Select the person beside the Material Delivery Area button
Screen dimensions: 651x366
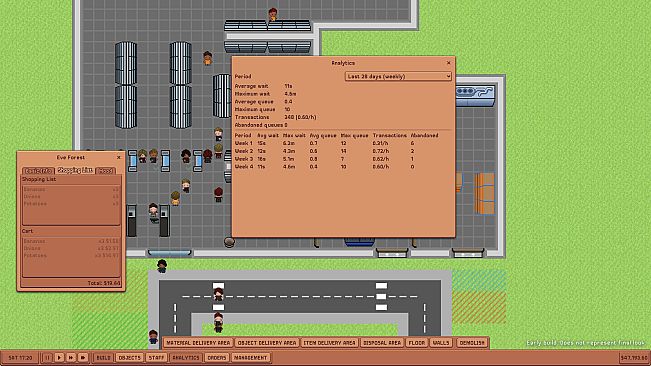click(x=153, y=337)
